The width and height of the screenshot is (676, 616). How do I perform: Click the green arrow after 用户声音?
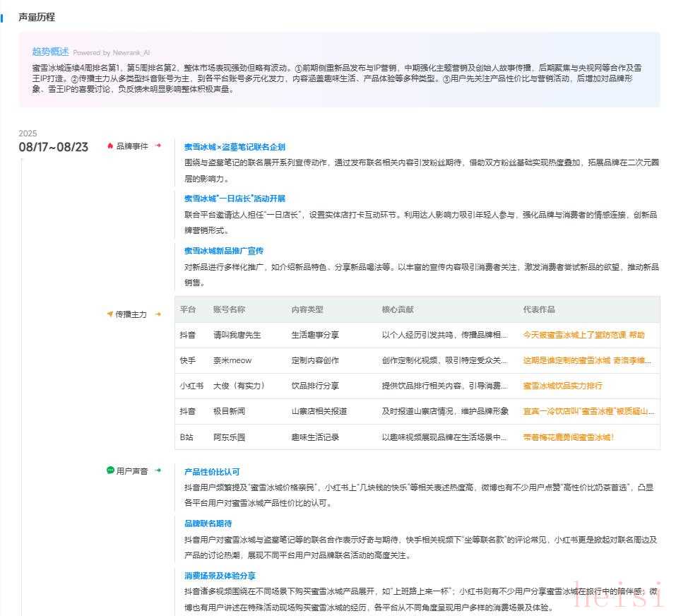[158, 470]
